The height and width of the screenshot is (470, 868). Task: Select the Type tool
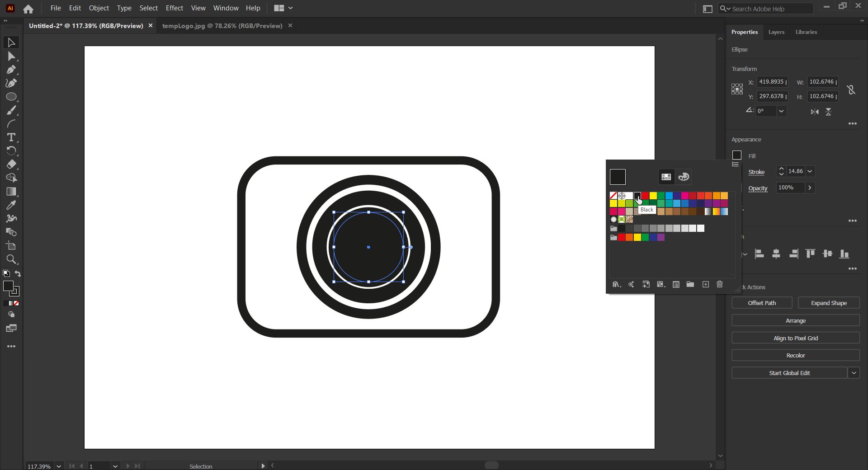tap(11, 137)
